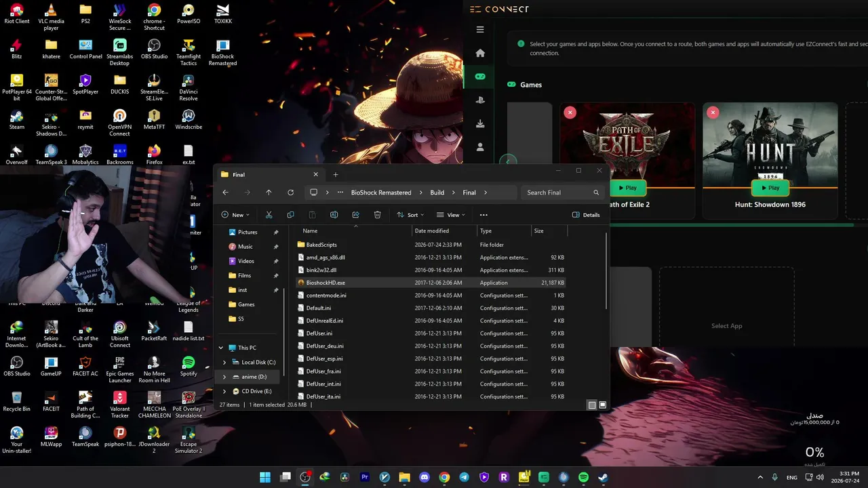Cut the selected file
This screenshot has height=488, width=868.
269,215
